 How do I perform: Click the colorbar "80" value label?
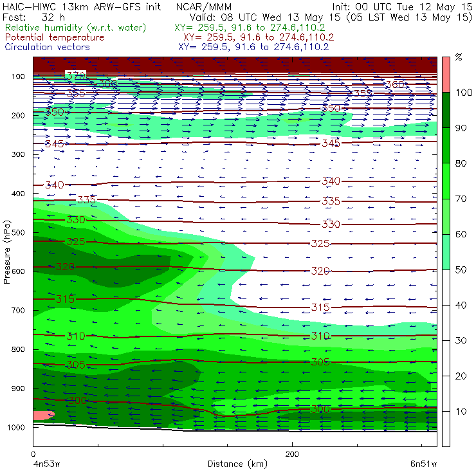tap(461, 163)
